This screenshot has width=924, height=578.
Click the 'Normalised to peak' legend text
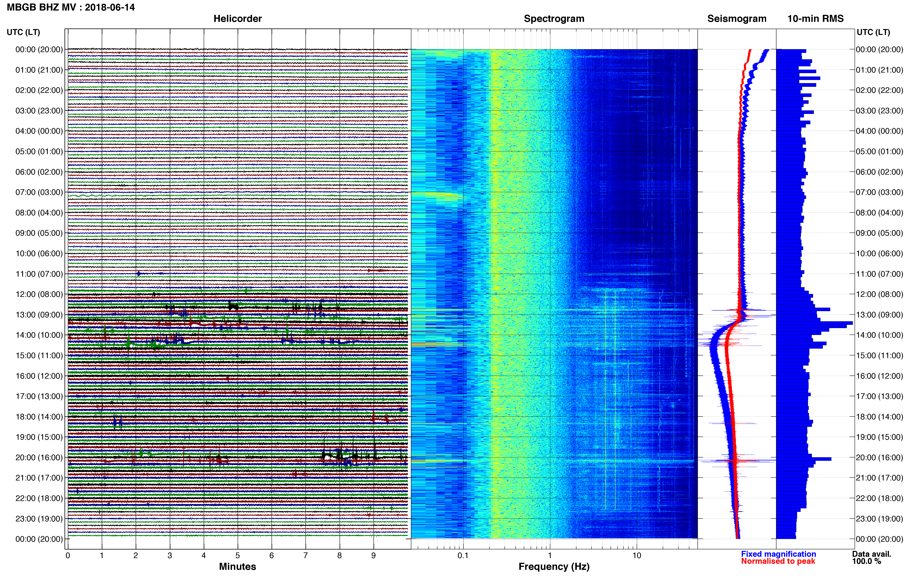pos(778,561)
